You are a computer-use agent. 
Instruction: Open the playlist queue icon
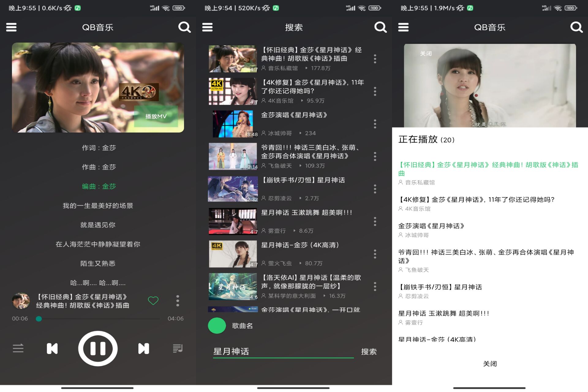coord(178,348)
